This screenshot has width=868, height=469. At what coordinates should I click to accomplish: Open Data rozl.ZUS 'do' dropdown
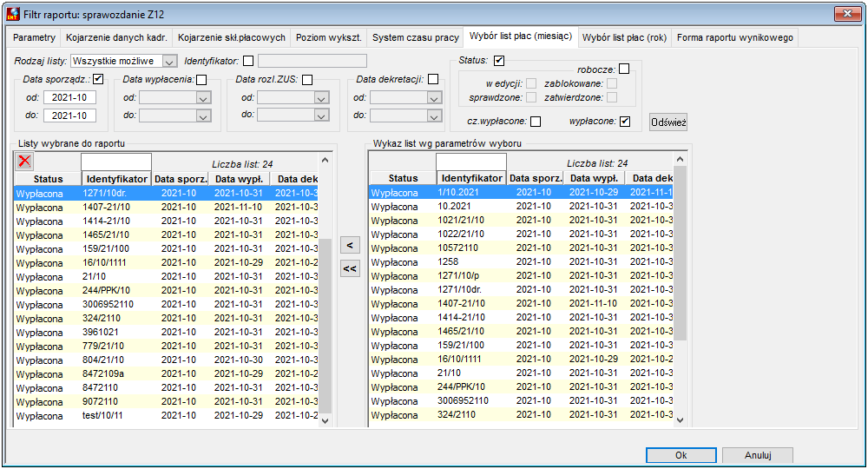coord(322,116)
